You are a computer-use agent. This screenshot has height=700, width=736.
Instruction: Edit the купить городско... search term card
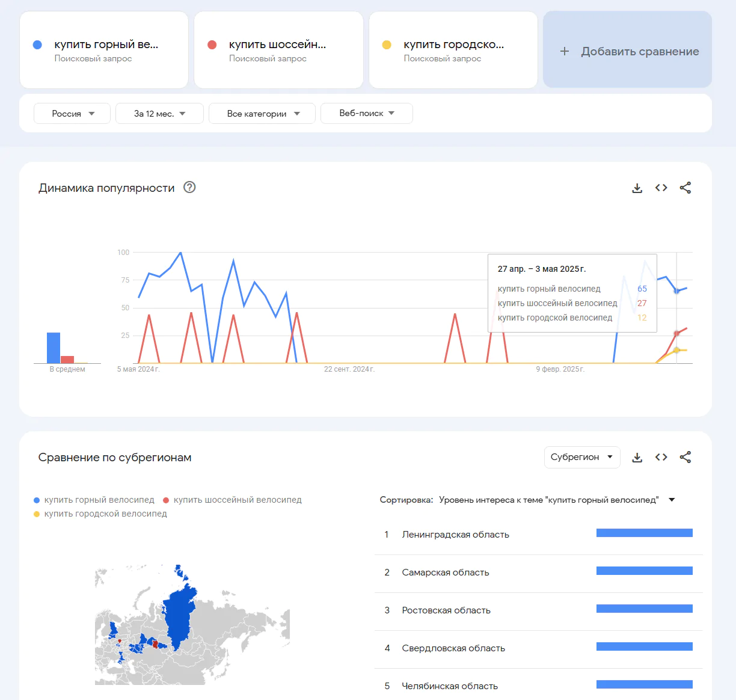pyautogui.click(x=453, y=49)
